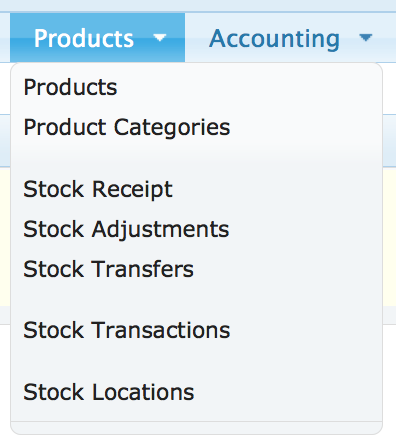Select Stock Receipt in the menu
This screenshot has height=444, width=396.
click(x=98, y=190)
